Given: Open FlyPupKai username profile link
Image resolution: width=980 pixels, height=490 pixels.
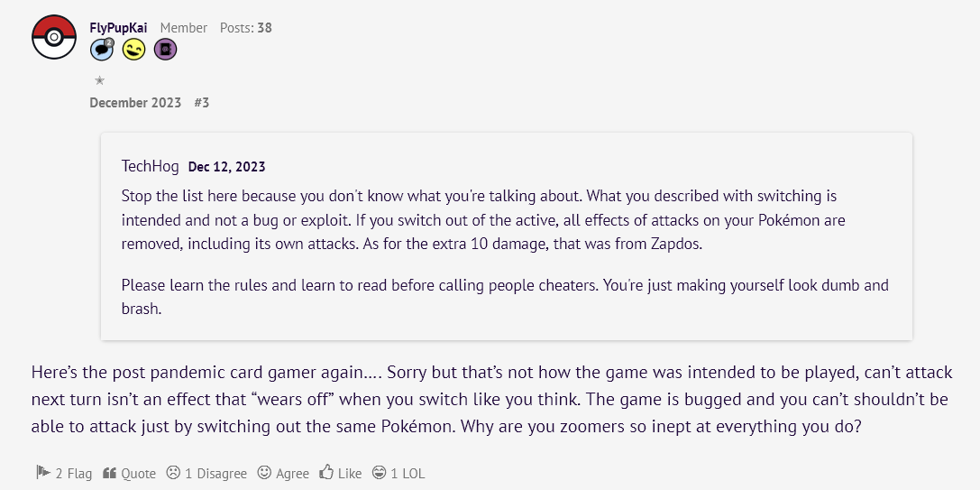Looking at the screenshot, I should (x=118, y=28).
